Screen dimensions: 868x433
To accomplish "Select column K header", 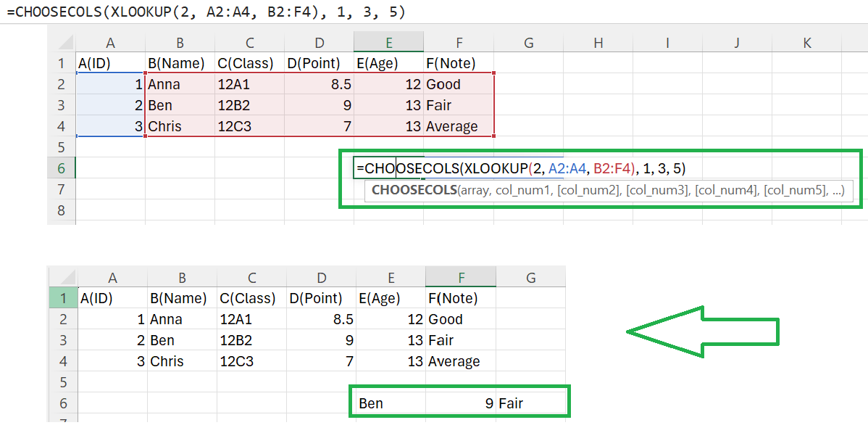I will (806, 43).
